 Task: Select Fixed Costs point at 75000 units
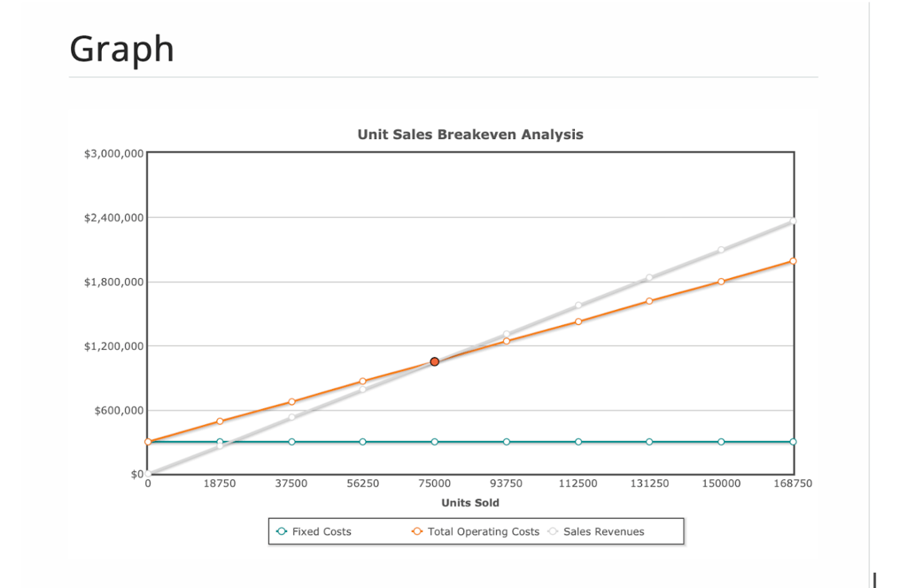click(434, 442)
